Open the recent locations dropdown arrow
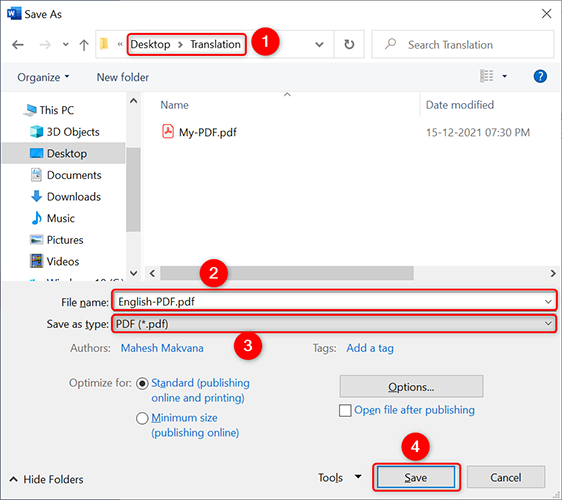 click(x=66, y=45)
